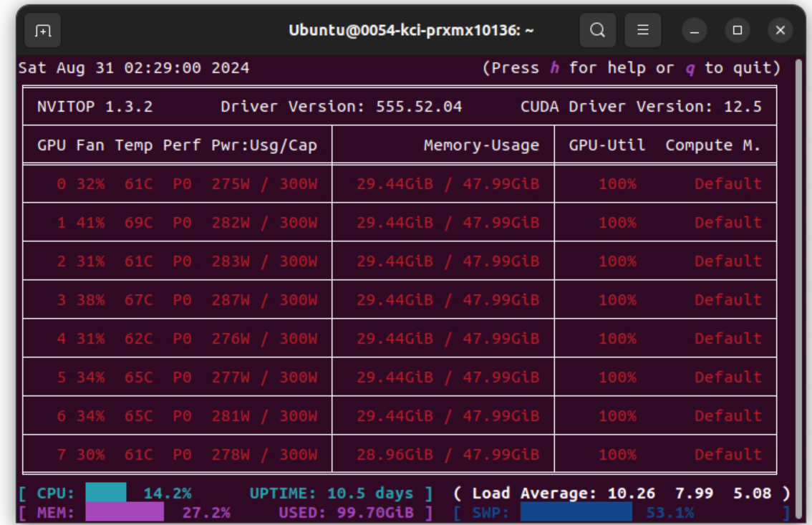Click the magenta MEM usage bar

point(125,512)
